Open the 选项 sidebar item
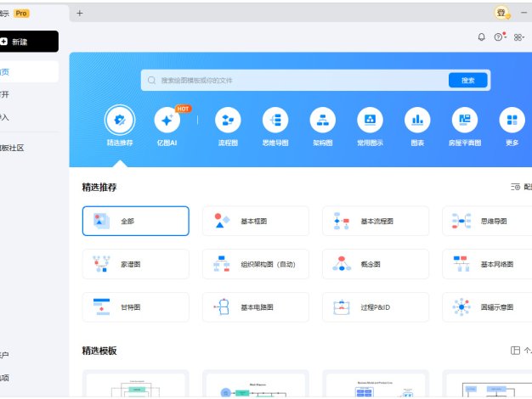532x399 pixels. (29, 378)
